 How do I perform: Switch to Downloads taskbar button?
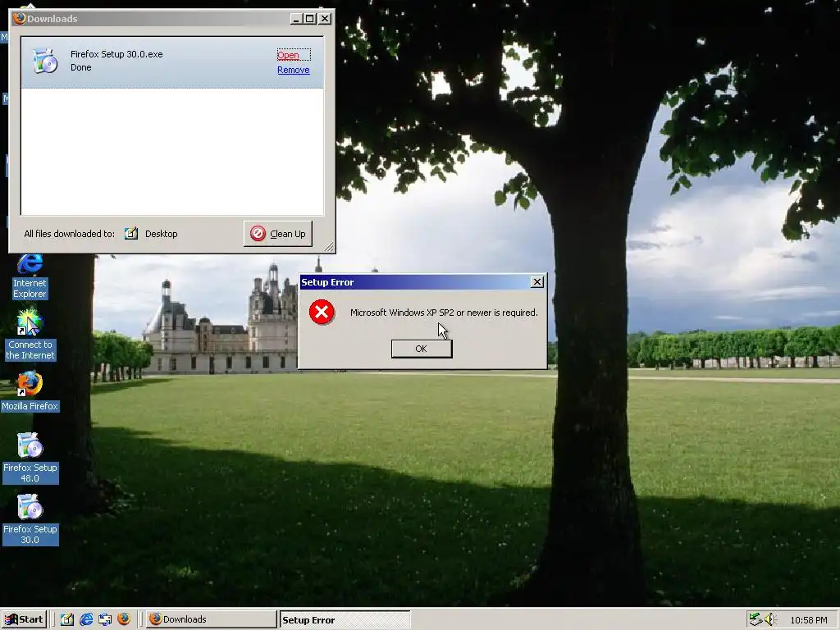(211, 620)
